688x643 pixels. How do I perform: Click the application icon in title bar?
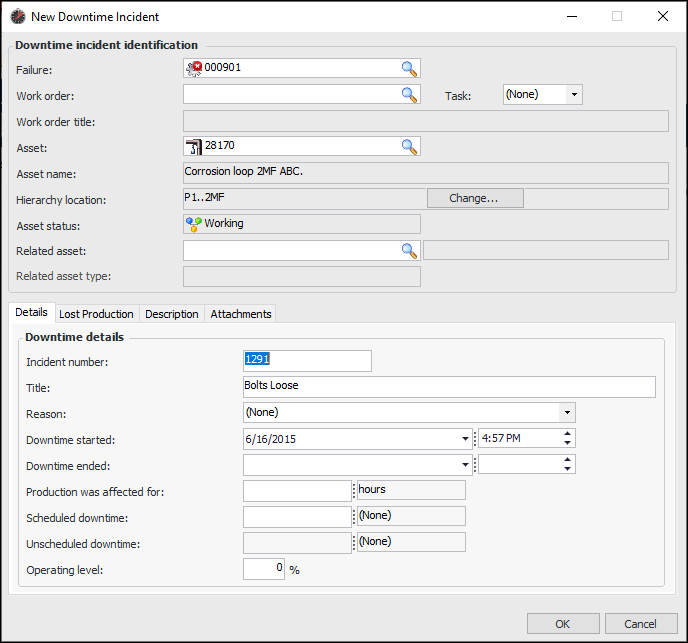17,17
